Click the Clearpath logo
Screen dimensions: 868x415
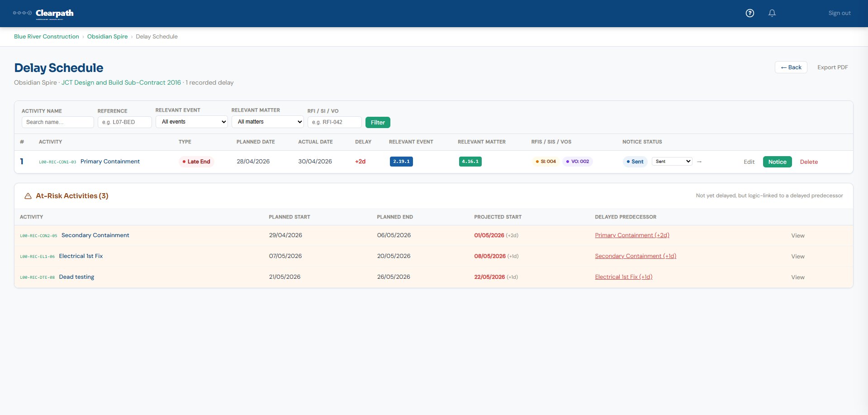tap(43, 14)
